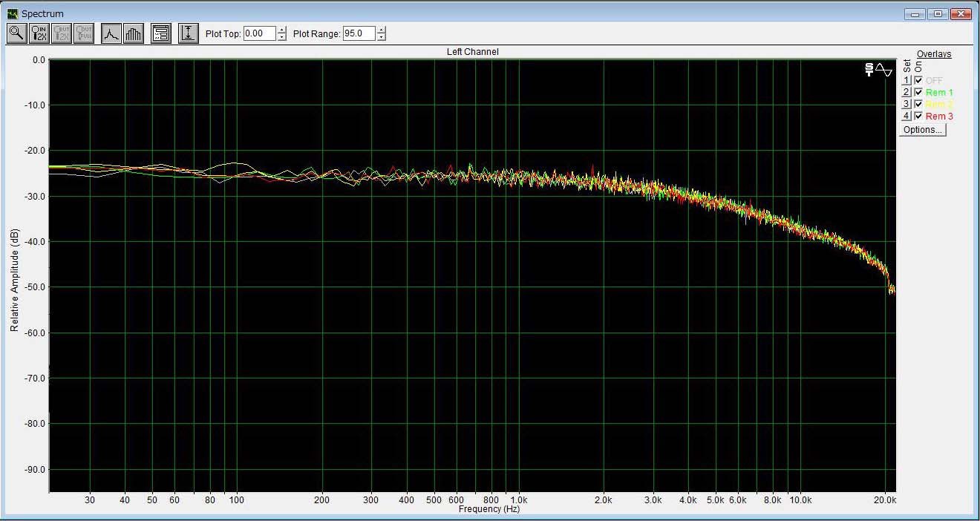The height and width of the screenshot is (521, 980).
Task: Open the plot settings list icon
Action: click(160, 33)
